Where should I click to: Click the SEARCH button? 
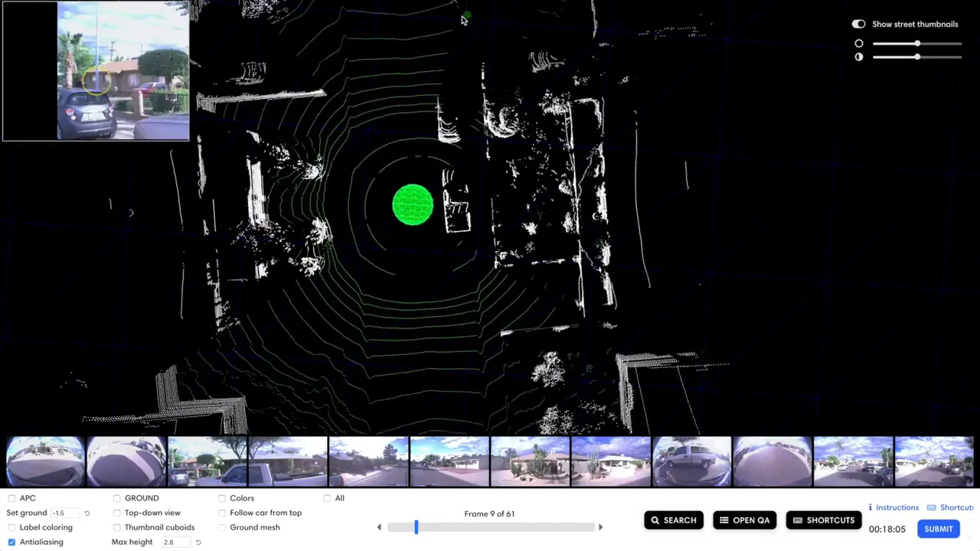tap(674, 520)
